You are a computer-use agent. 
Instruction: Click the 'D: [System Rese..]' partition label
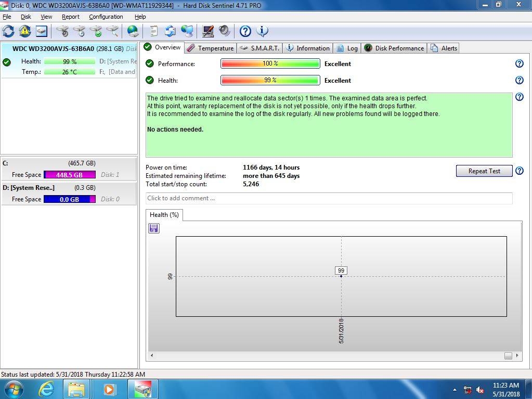[x=29, y=188]
